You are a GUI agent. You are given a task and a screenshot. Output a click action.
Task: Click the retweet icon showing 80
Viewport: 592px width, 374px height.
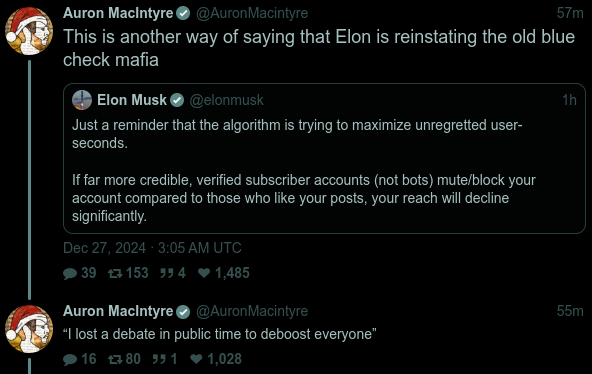tap(115, 359)
